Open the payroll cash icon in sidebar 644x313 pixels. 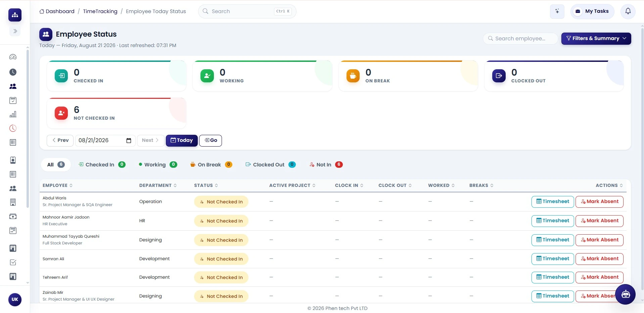pos(13,217)
